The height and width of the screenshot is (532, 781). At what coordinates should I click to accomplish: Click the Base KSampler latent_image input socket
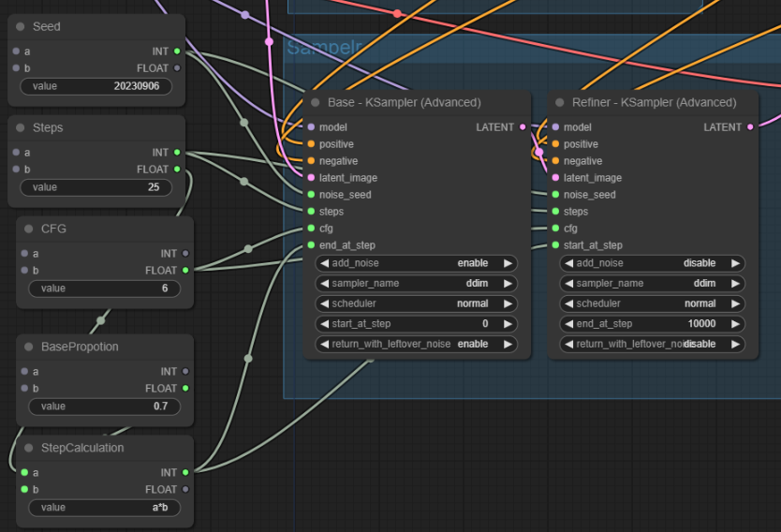coord(311,178)
